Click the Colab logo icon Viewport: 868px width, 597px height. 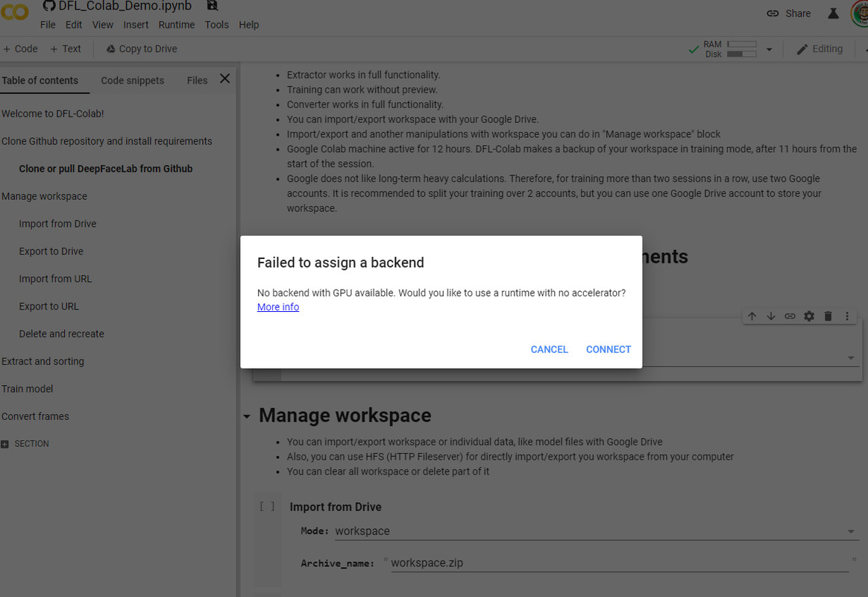tap(14, 12)
